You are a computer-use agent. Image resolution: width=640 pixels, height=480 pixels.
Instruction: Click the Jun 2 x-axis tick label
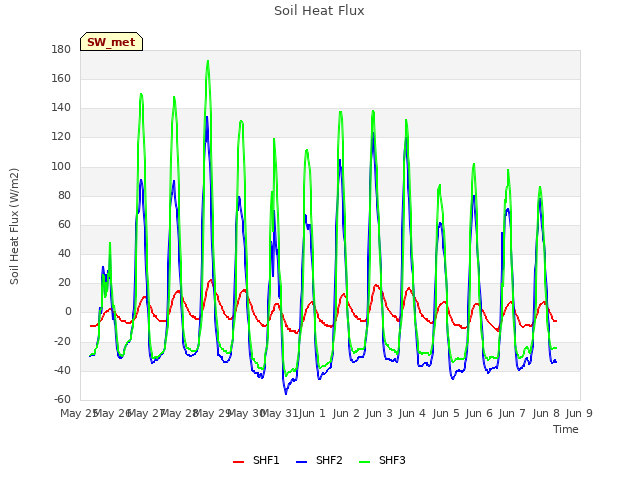[x=346, y=413]
